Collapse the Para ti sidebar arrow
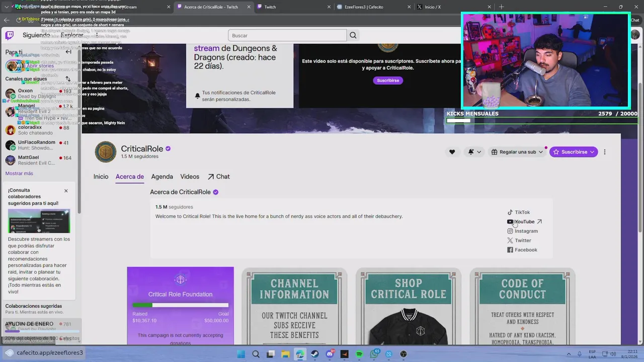 [68, 52]
